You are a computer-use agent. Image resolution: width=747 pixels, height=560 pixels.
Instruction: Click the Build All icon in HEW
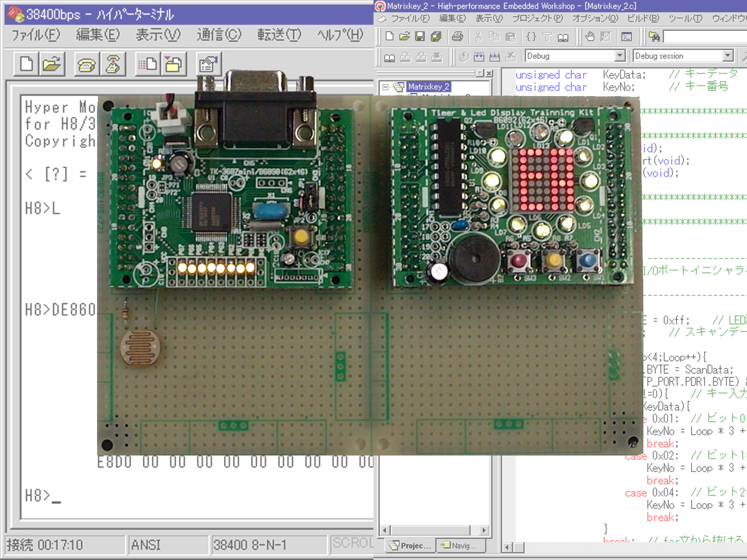[494, 56]
